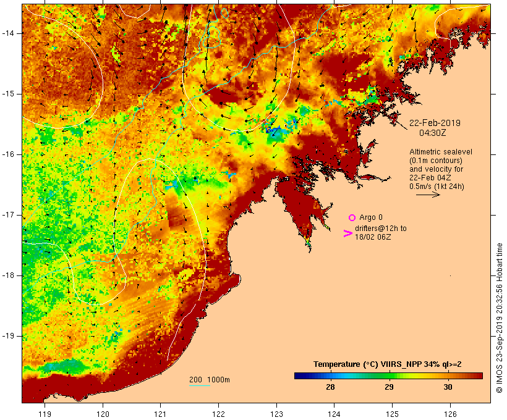Click the 125 longitude axis label
This screenshot has height=420, width=507.
click(392, 414)
